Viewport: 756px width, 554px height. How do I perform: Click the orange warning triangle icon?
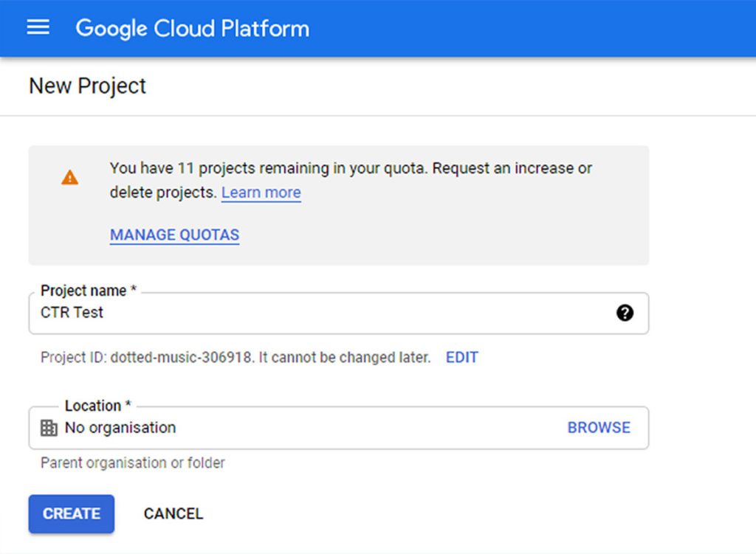pos(70,177)
